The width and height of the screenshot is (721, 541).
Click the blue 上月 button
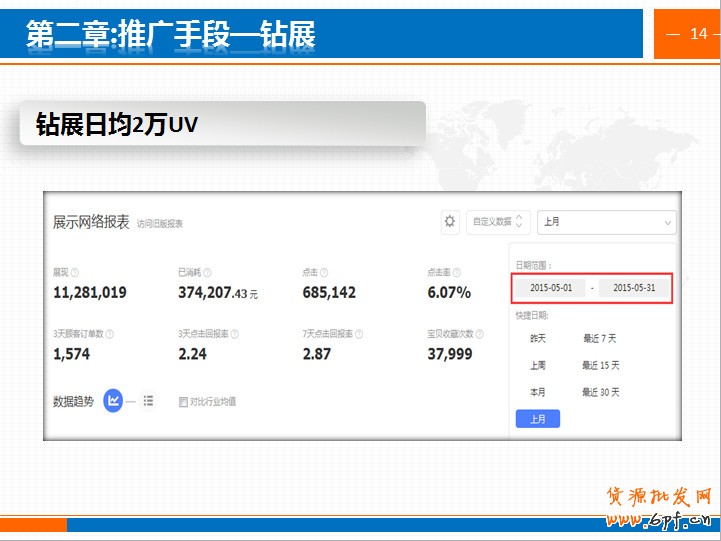click(x=538, y=419)
